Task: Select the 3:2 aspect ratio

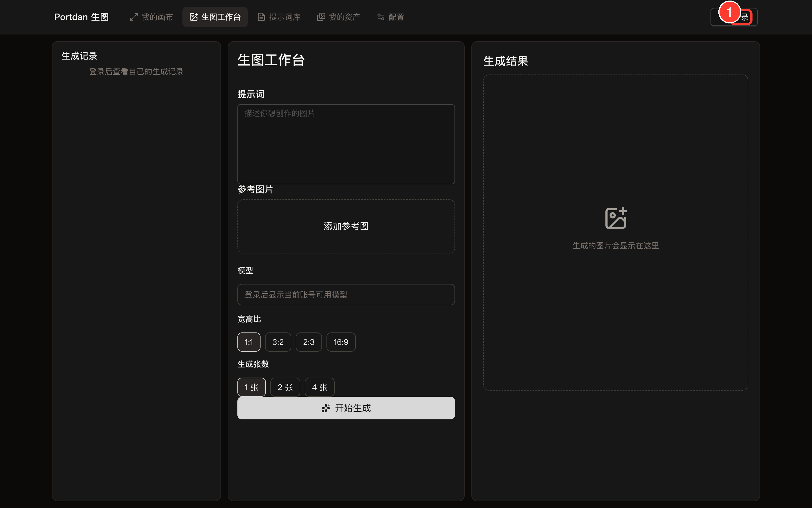Action: (x=278, y=342)
